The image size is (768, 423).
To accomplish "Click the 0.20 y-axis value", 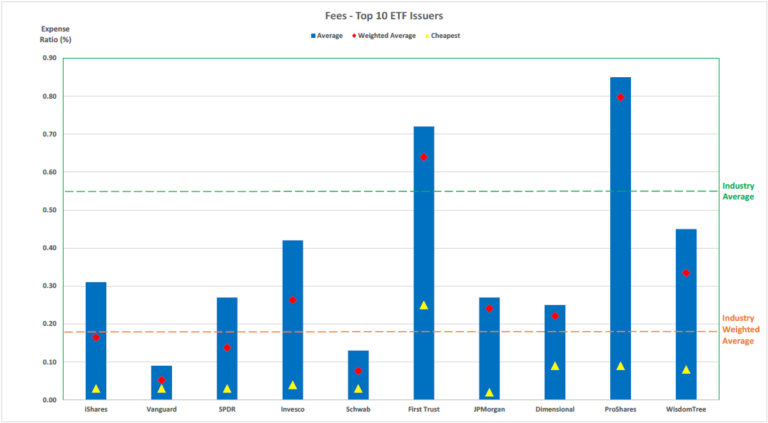I will click(49, 324).
